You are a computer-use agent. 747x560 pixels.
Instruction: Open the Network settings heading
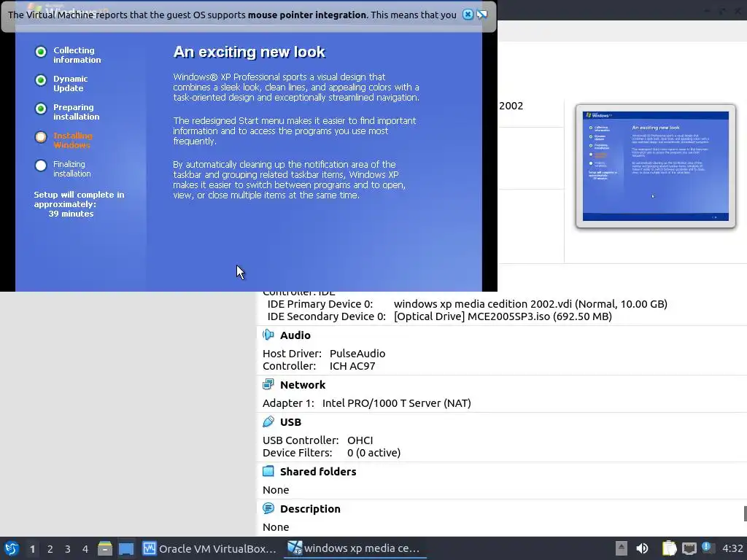coord(303,385)
